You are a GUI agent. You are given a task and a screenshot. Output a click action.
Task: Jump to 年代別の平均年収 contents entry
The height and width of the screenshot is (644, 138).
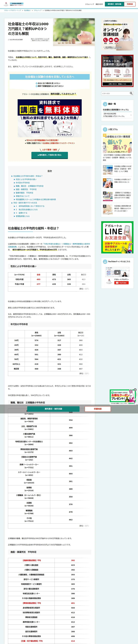(23, 183)
